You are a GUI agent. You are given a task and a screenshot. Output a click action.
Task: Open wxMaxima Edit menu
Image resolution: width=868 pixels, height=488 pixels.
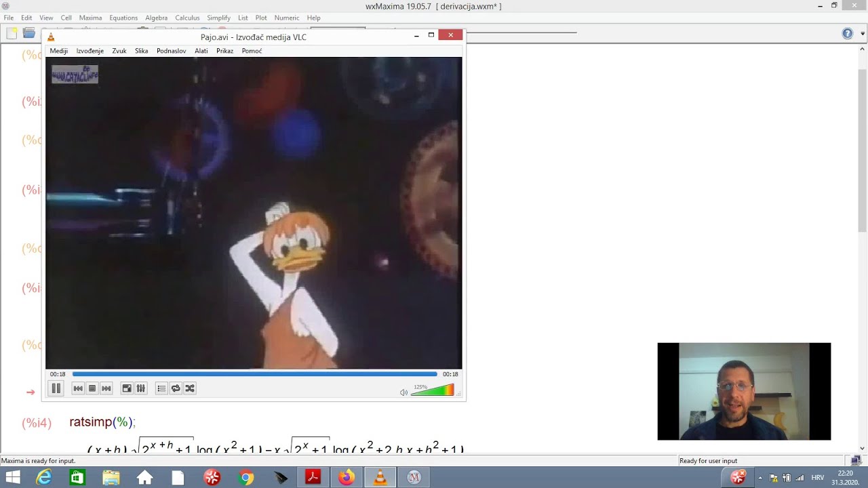(x=26, y=18)
